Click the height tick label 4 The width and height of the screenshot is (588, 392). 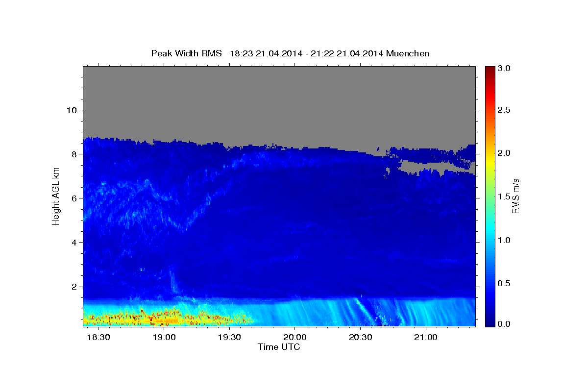(74, 242)
